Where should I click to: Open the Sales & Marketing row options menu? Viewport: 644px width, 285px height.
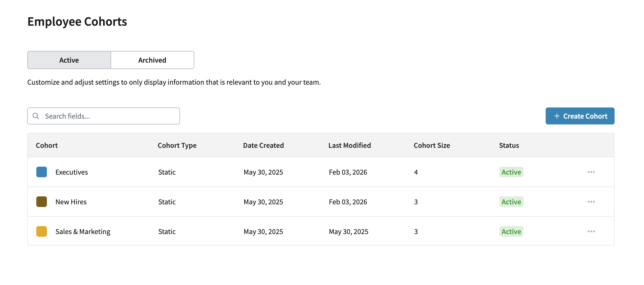(591, 231)
